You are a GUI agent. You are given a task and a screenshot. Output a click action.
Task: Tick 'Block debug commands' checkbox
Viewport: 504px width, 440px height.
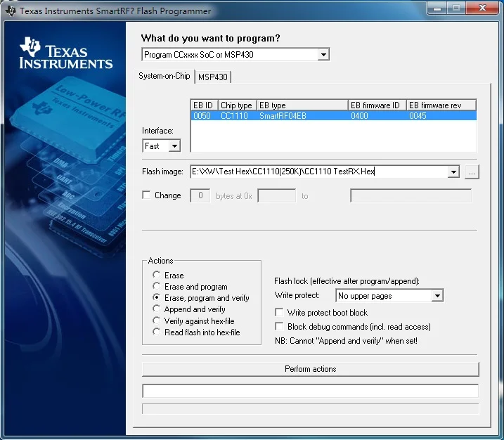click(x=279, y=327)
